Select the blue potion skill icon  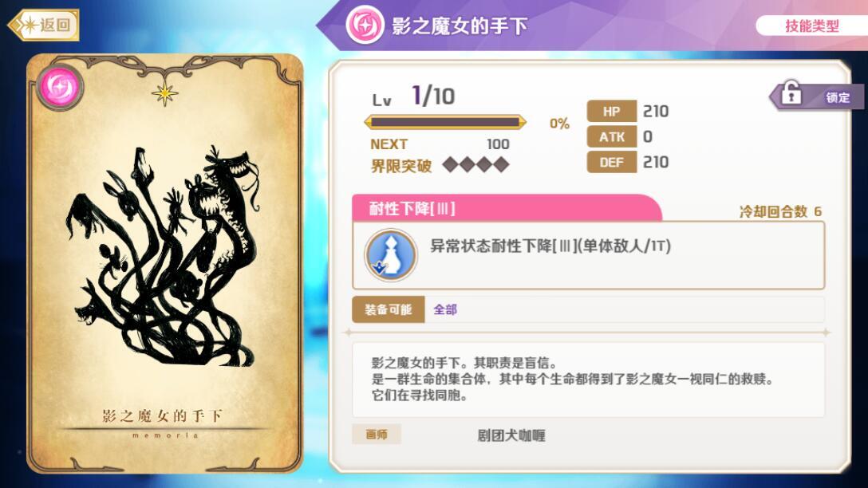point(391,256)
